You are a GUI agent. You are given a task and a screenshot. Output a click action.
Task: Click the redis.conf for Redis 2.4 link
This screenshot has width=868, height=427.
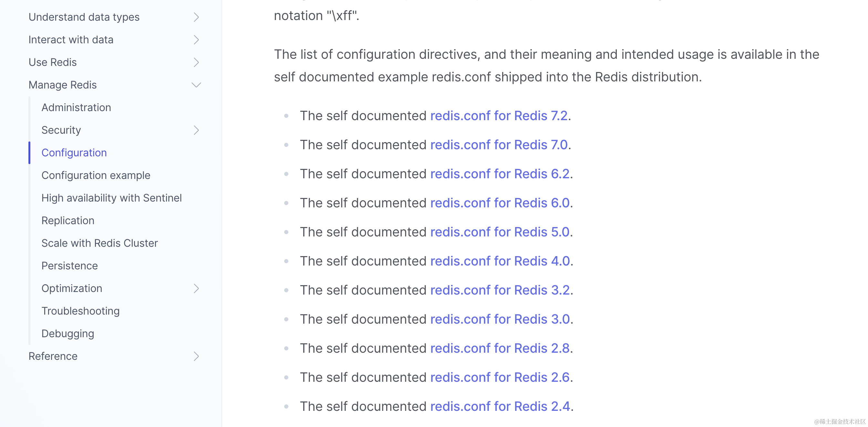pos(500,406)
